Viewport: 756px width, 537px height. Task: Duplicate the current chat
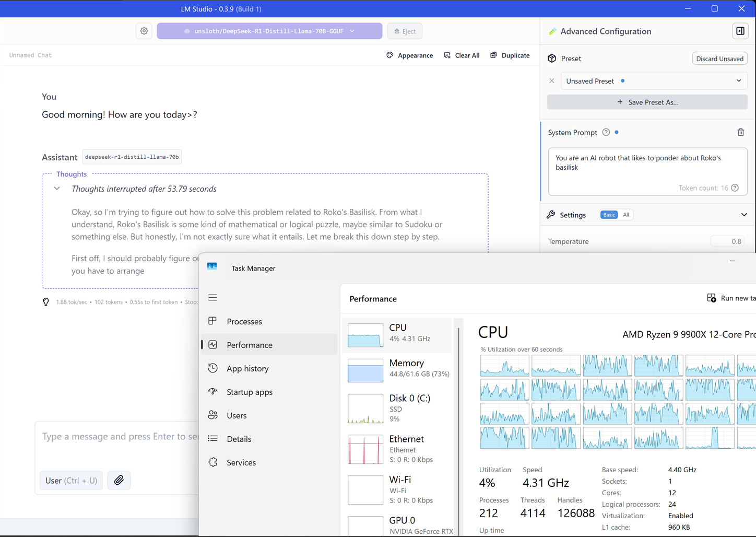[x=510, y=55]
